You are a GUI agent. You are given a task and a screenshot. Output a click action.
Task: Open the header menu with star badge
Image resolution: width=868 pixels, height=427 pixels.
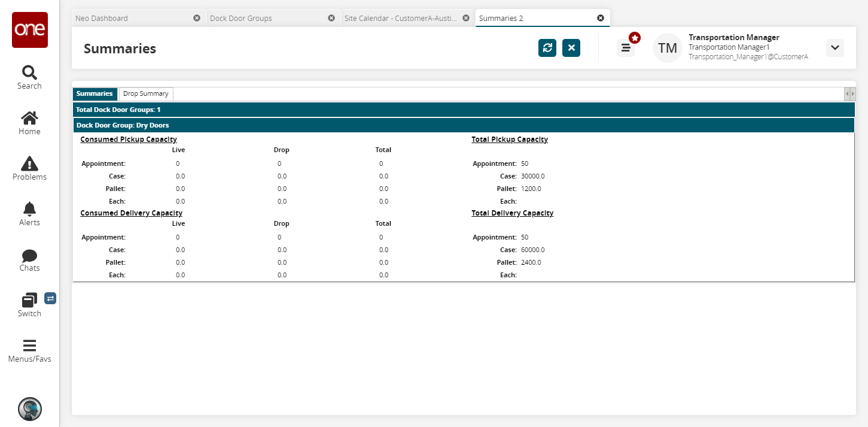coord(626,48)
